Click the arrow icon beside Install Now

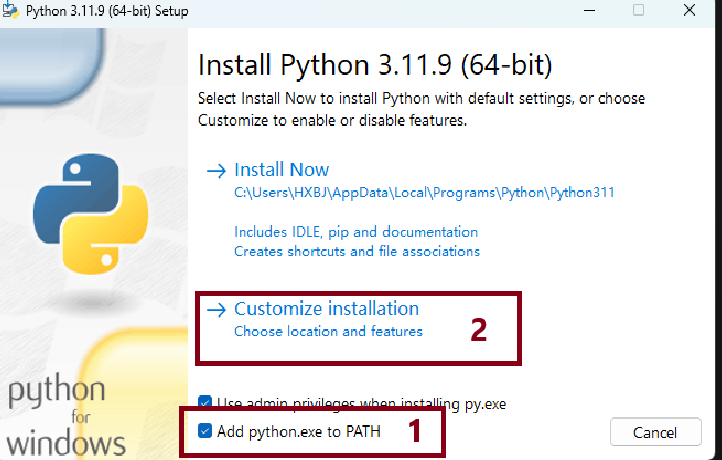(x=216, y=171)
